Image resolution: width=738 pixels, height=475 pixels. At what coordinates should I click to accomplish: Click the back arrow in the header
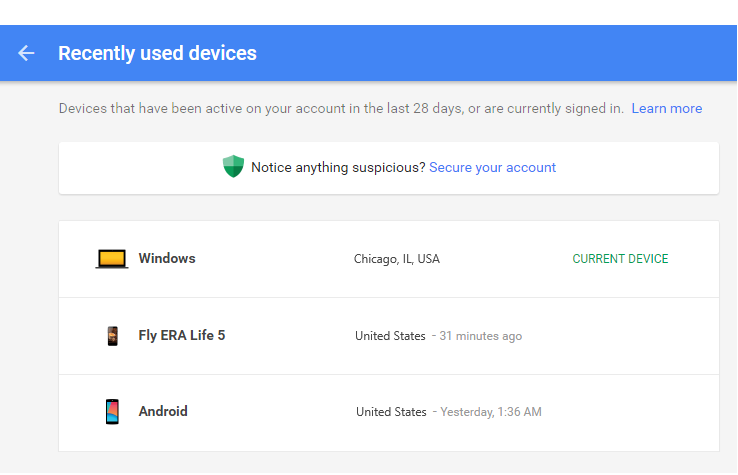coord(26,53)
